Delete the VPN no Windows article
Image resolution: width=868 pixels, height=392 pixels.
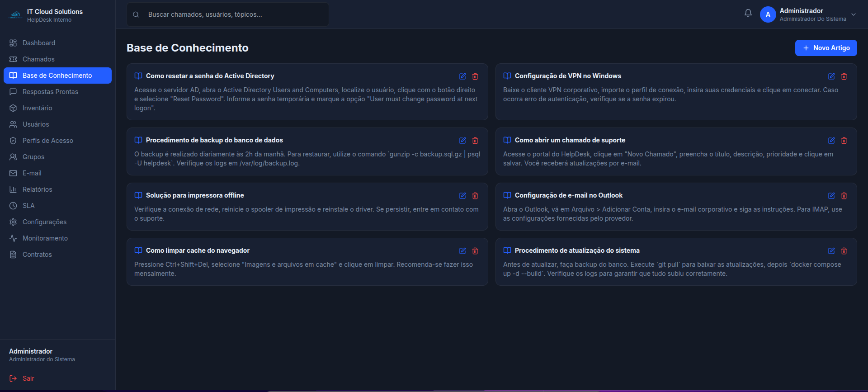coord(844,76)
